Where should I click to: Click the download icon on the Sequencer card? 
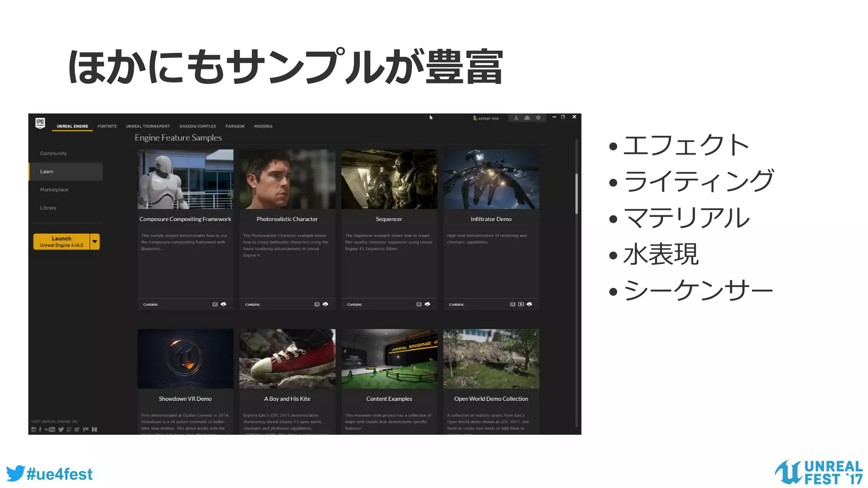point(427,304)
